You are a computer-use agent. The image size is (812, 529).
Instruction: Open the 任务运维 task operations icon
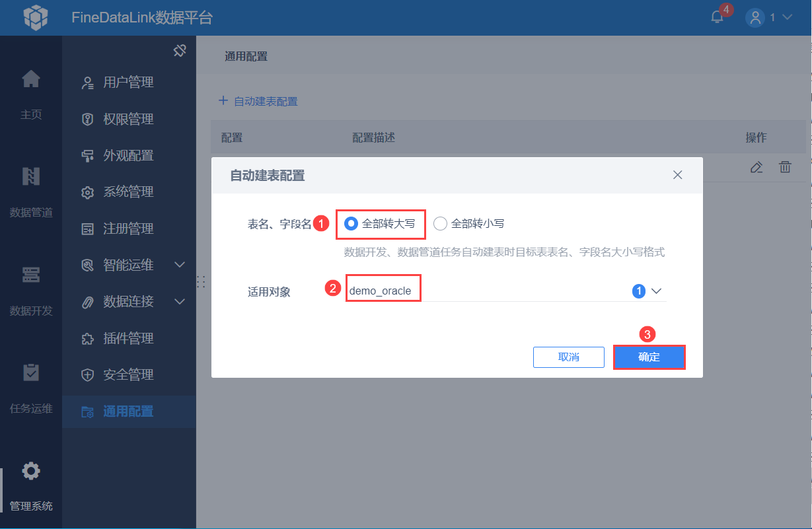tap(31, 372)
